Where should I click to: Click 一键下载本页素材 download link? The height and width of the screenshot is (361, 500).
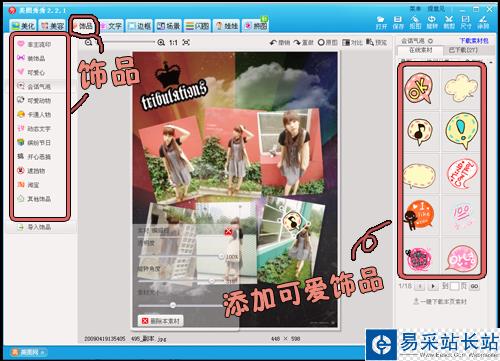(x=440, y=301)
